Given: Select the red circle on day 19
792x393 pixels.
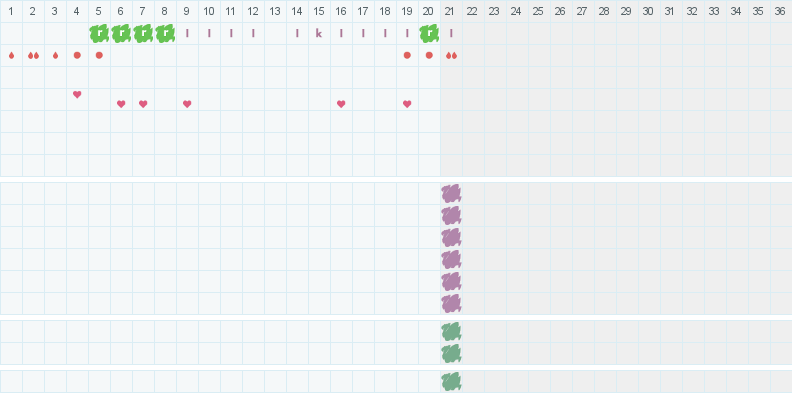Looking at the screenshot, I should pos(407,55).
